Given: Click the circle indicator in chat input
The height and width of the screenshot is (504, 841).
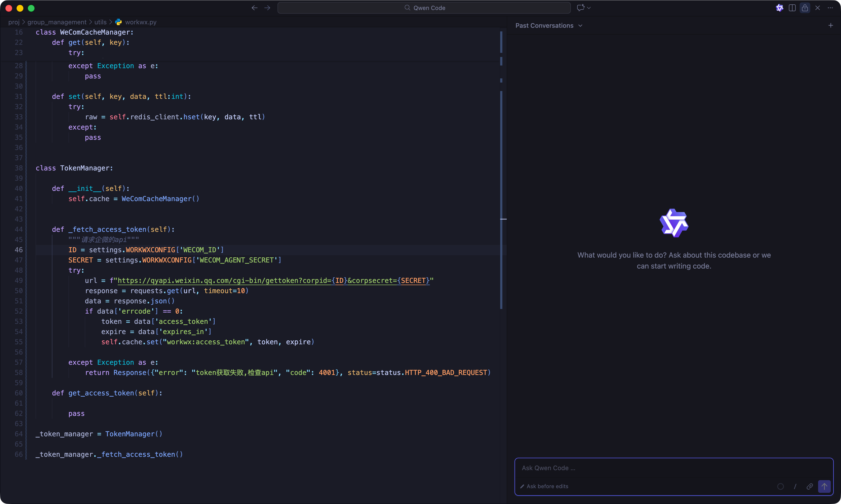Looking at the screenshot, I should (781, 486).
